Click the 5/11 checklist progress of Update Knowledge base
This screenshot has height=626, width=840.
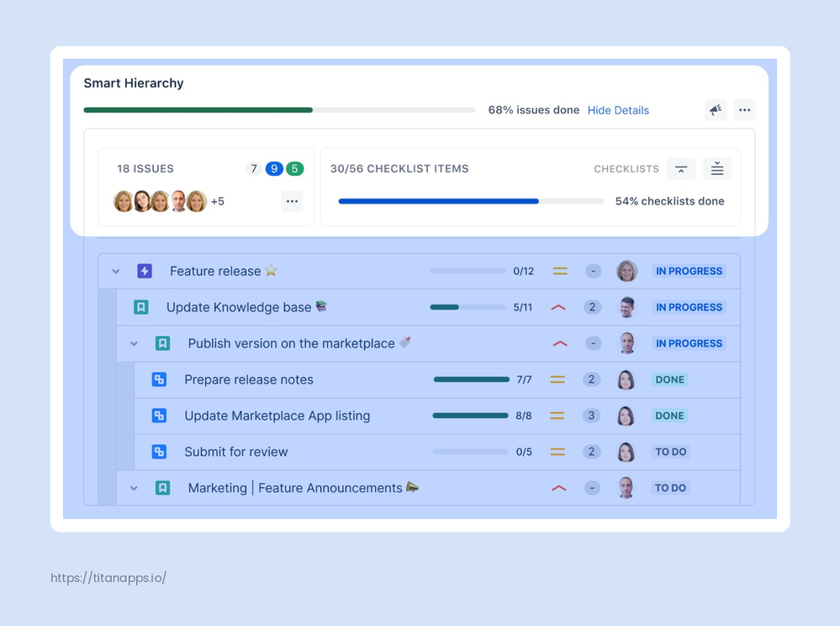(481, 307)
